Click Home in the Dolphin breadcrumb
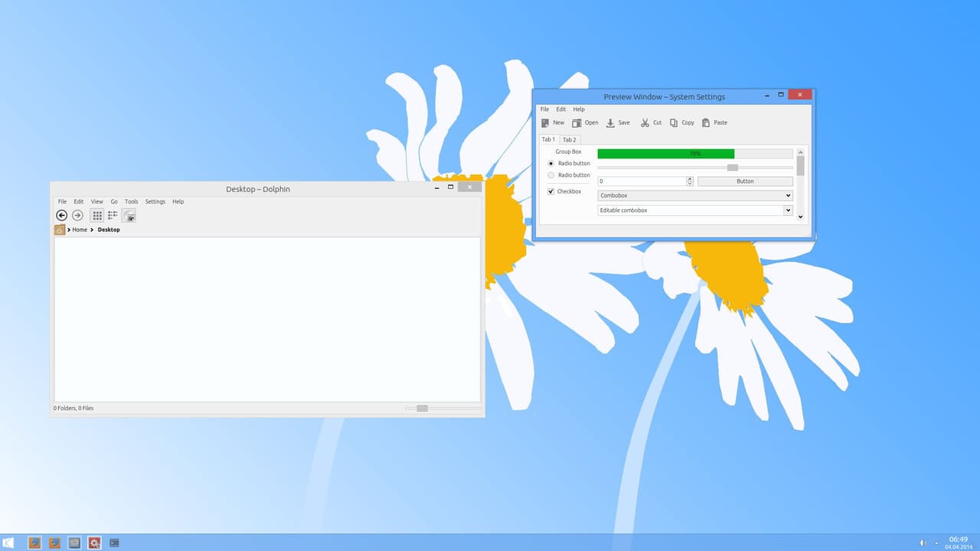980x551 pixels. tap(80, 230)
